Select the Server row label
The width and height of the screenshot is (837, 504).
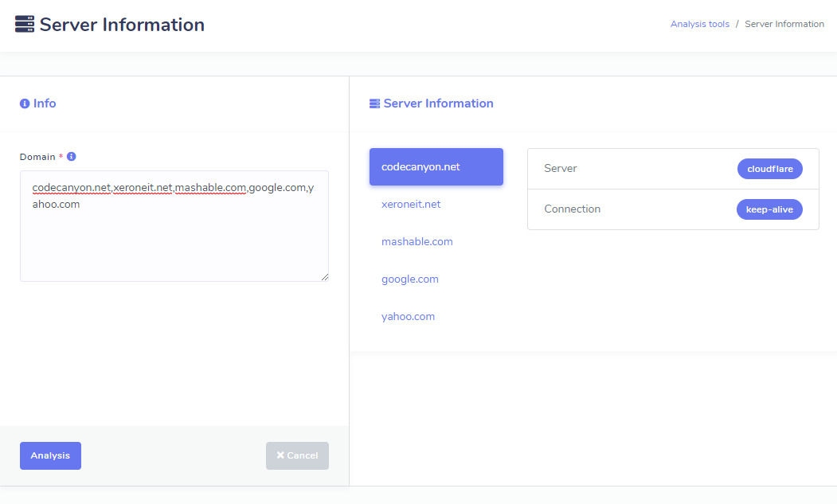(x=560, y=169)
